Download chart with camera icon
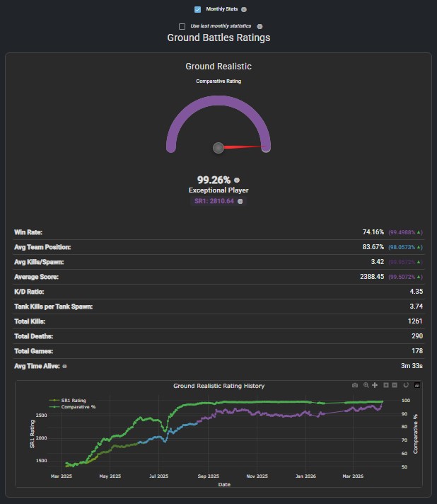The image size is (437, 504). pos(355,385)
